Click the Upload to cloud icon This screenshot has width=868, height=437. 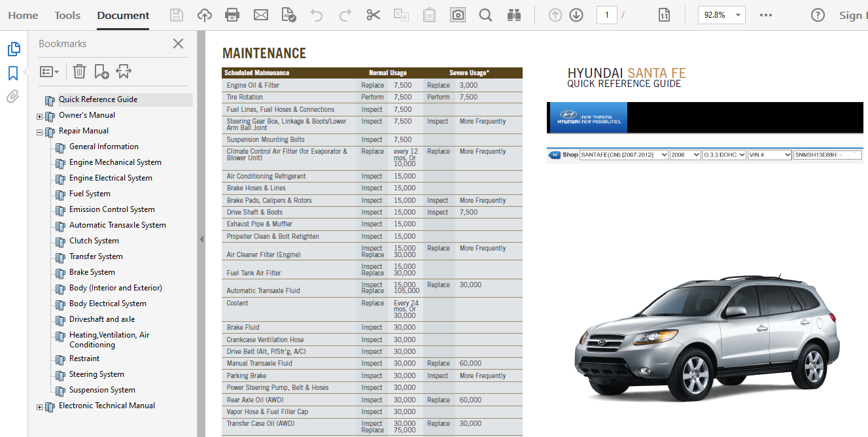point(205,15)
